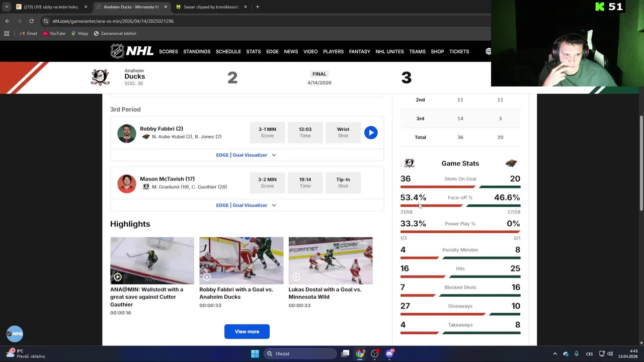Screen dimensions: 644x362
Task: Play the Robby Fabbri goal highlight thumbnail
Action: (x=241, y=261)
